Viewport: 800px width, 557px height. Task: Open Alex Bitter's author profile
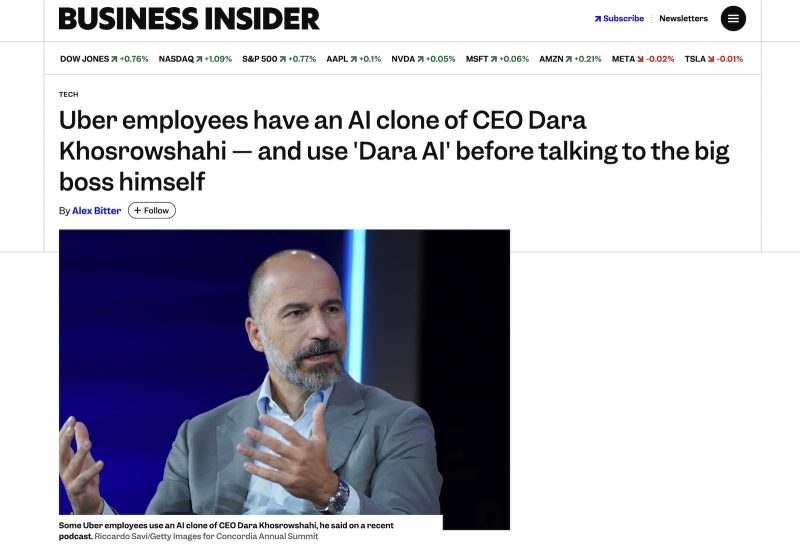[96, 211]
